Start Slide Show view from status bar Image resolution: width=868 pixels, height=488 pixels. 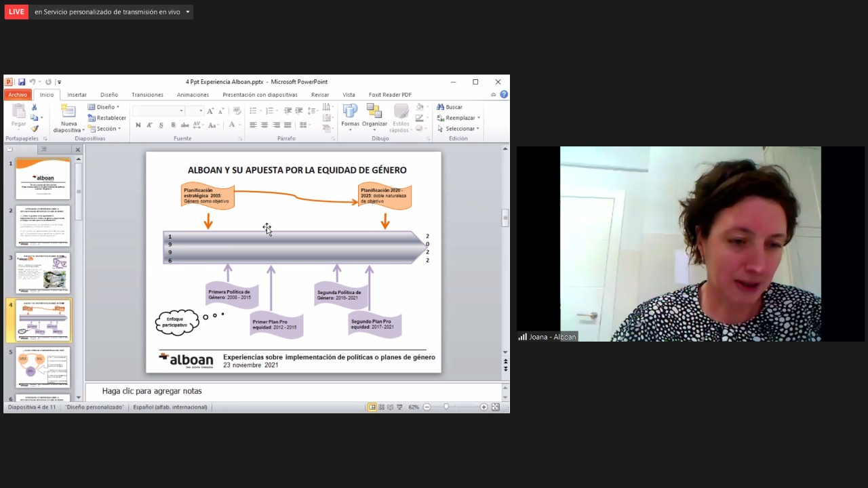(399, 407)
